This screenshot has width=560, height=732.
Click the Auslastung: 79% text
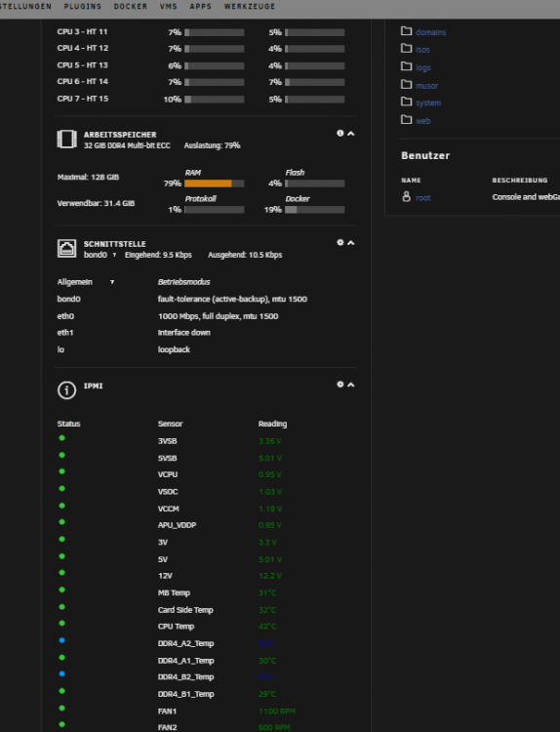213,145
